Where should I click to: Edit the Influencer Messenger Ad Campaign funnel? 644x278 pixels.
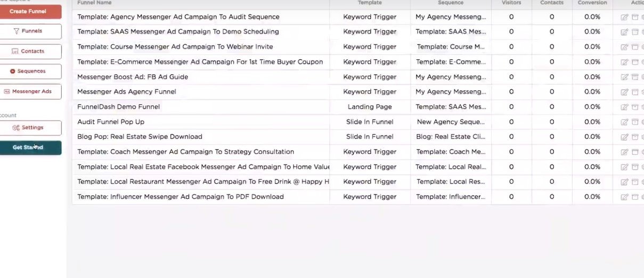point(624,197)
